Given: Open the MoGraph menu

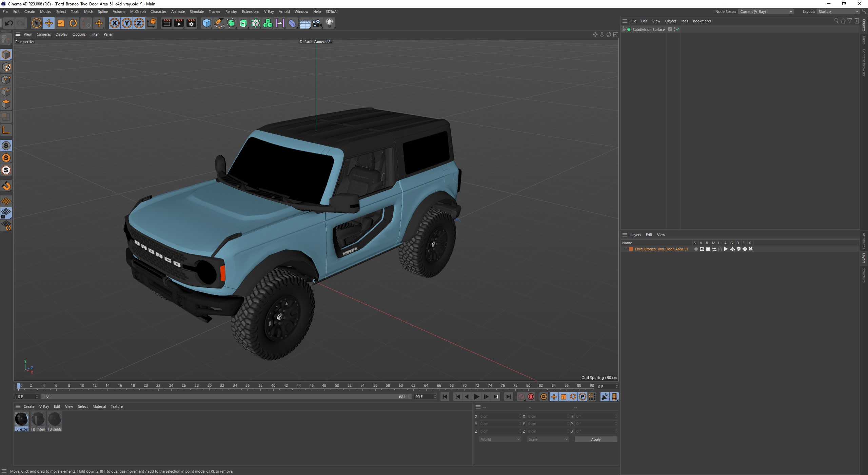Looking at the screenshot, I should point(138,12).
